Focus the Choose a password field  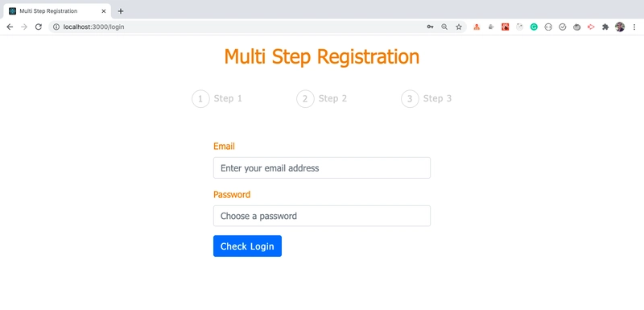click(x=322, y=216)
